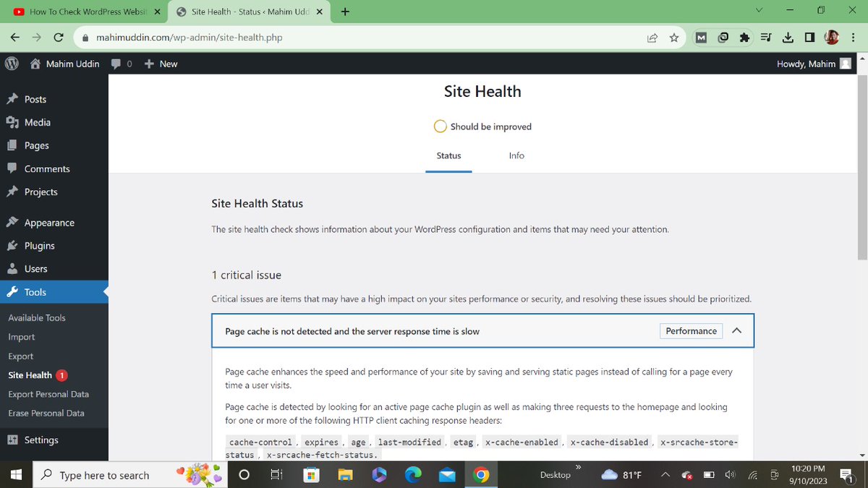Viewport: 868px width, 488px height.
Task: Go back to the previous page
Action: coord(15,38)
